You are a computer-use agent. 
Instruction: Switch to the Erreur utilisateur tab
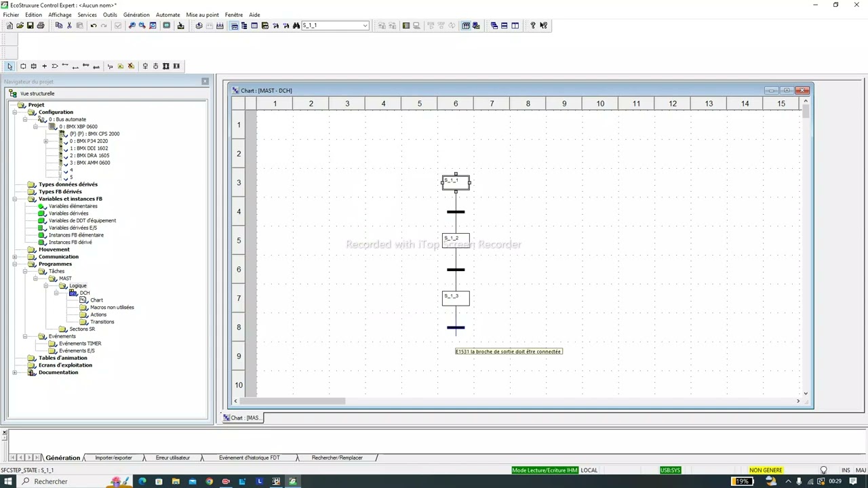(173, 458)
